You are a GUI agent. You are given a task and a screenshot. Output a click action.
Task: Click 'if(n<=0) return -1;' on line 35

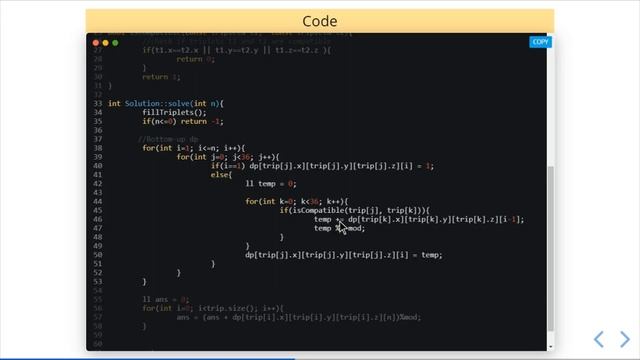pyautogui.click(x=183, y=122)
